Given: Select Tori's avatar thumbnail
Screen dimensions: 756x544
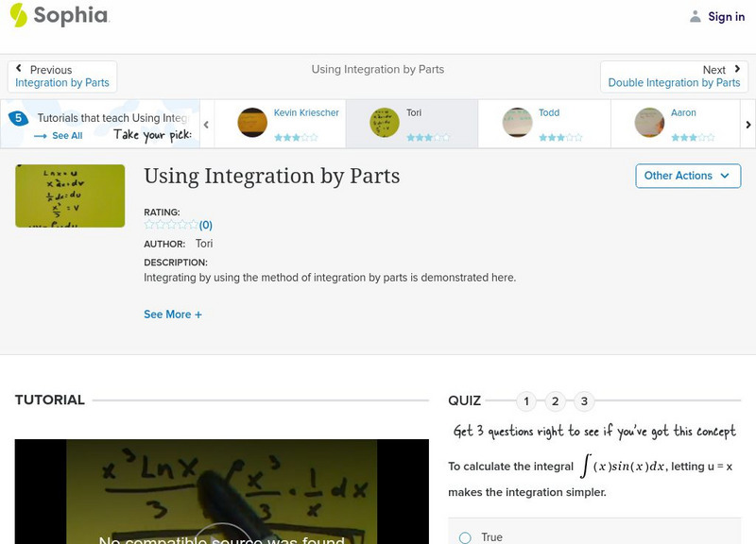Looking at the screenshot, I should [383, 123].
